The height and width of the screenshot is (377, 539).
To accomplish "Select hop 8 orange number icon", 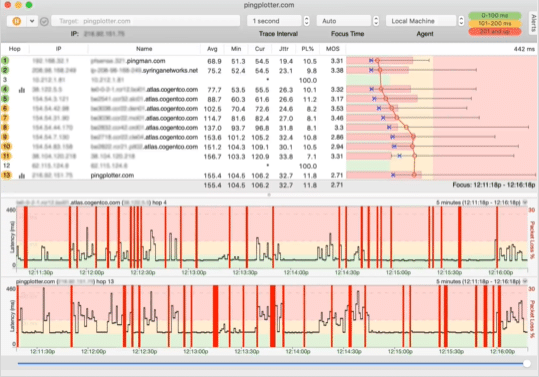I will (5, 127).
